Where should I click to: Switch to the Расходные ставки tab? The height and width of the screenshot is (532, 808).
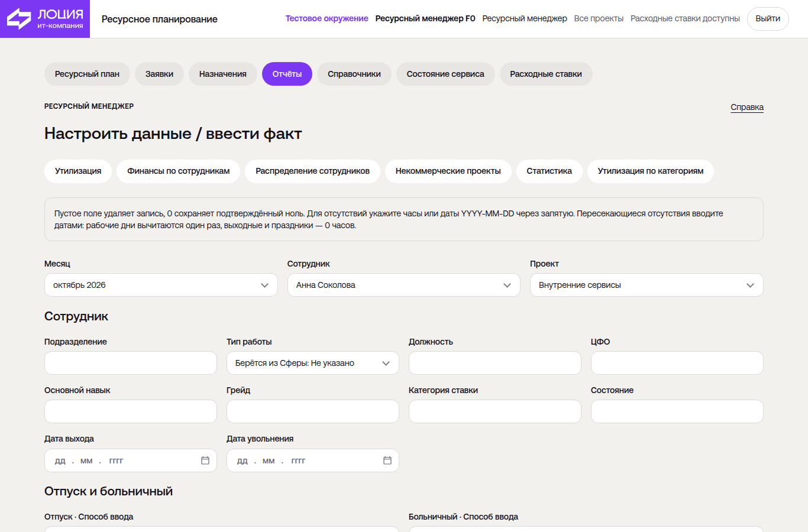point(546,74)
